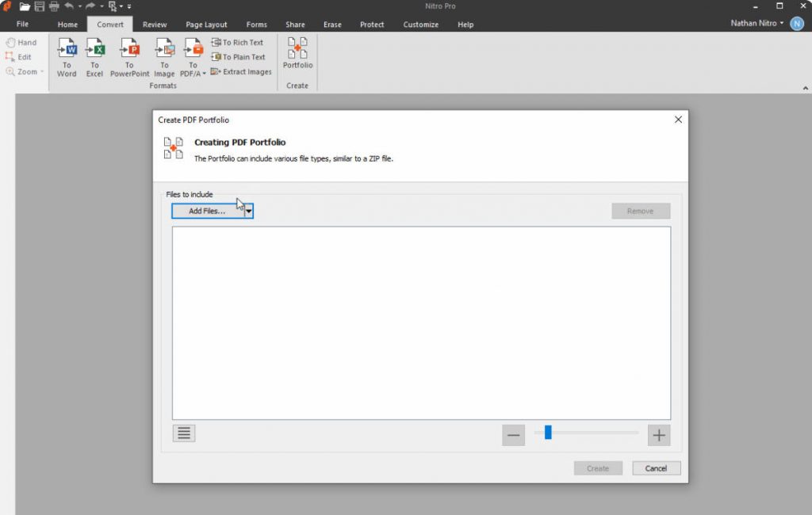Toggle the list view for files to include
Image resolution: width=812 pixels, height=515 pixels.
tap(183, 433)
